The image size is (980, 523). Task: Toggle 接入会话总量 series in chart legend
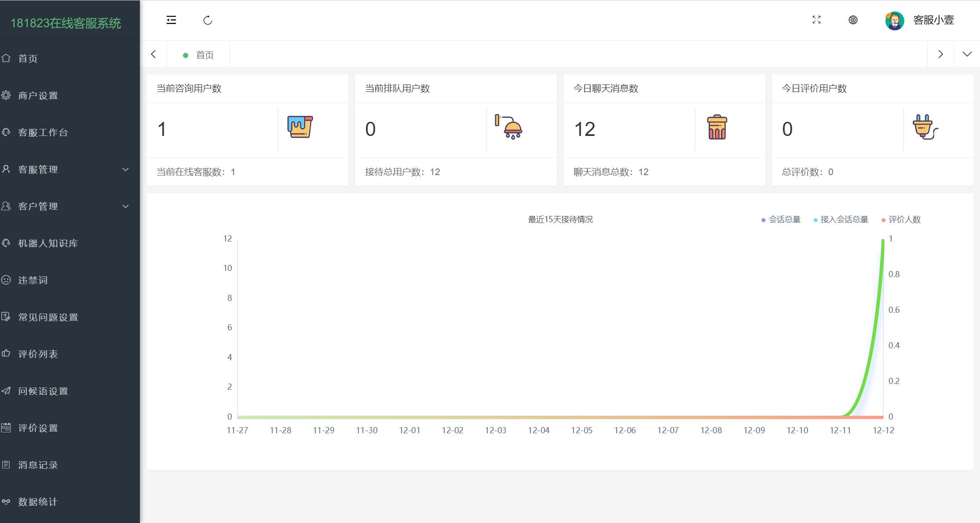841,219
